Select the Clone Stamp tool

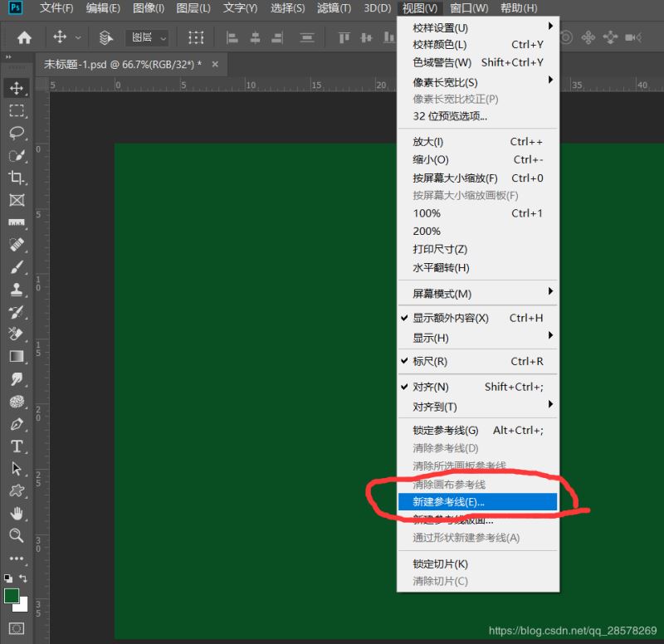pyautogui.click(x=17, y=290)
